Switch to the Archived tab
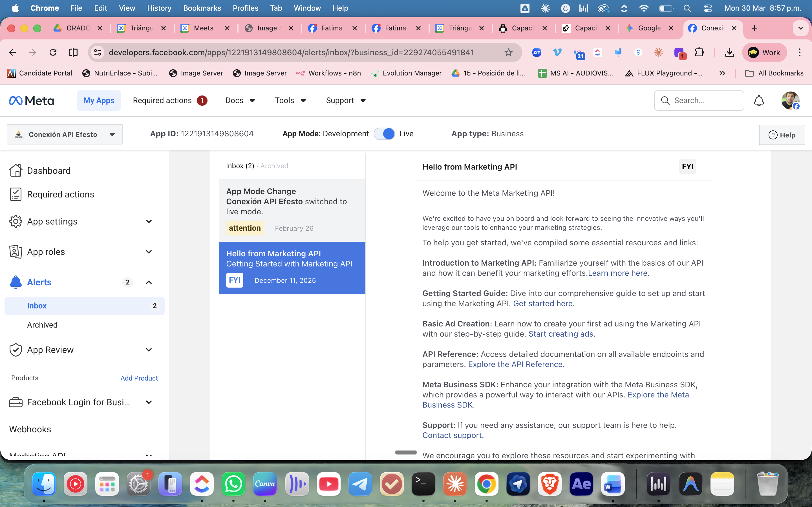This screenshot has height=507, width=812. (x=274, y=166)
